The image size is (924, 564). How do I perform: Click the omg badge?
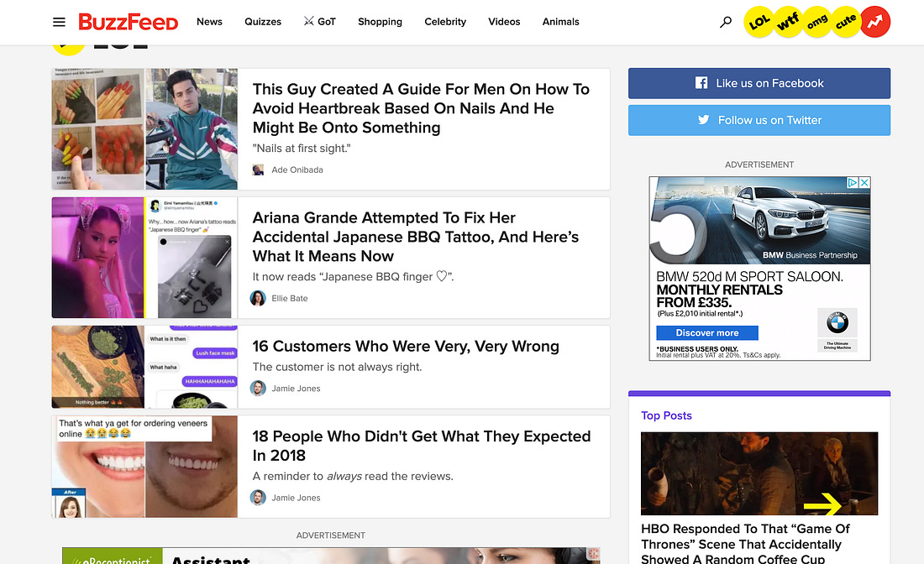818,23
